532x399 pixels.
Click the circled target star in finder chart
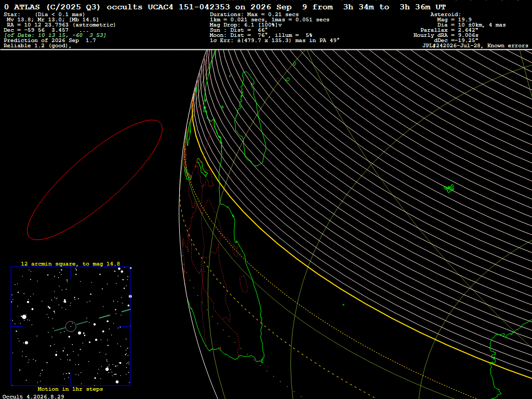point(71,326)
